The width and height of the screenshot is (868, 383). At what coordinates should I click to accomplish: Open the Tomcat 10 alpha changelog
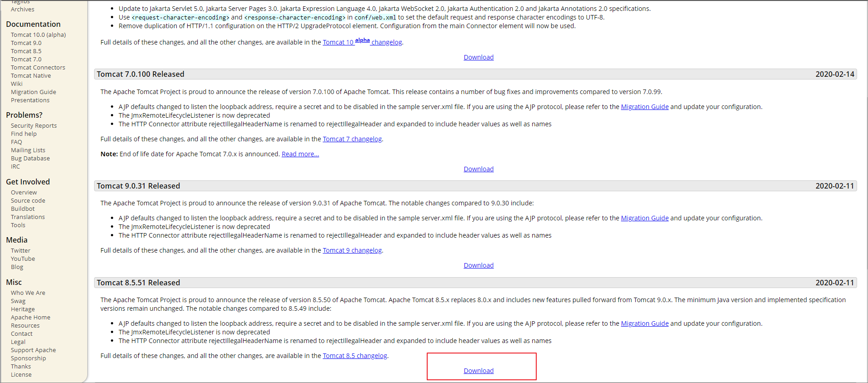tap(362, 42)
